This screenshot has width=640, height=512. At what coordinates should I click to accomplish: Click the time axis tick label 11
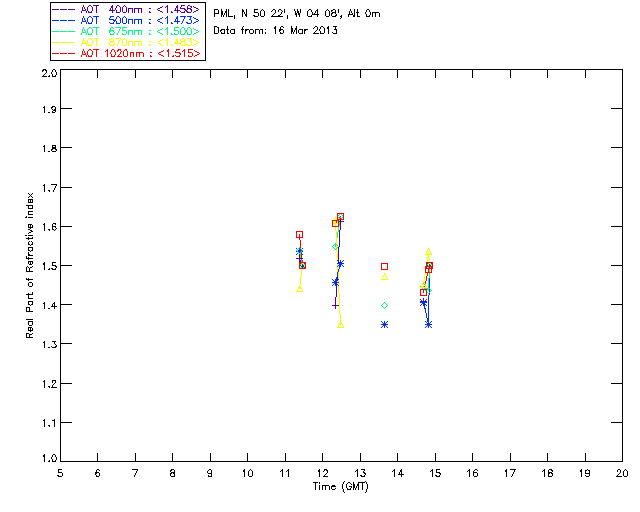(x=285, y=473)
